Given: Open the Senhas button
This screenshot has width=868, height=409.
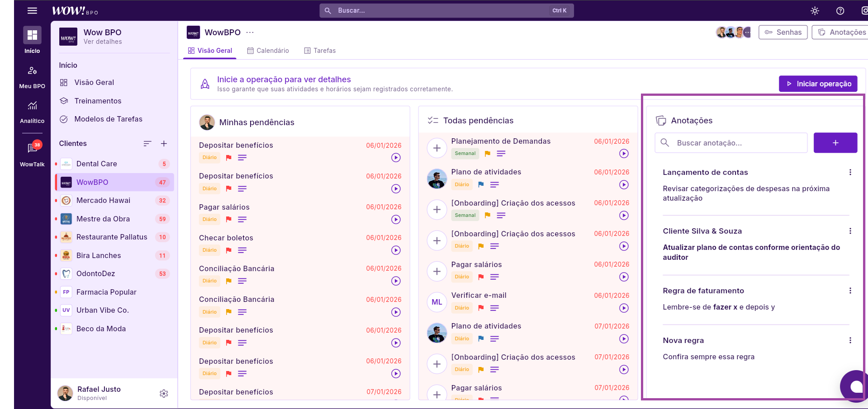Looking at the screenshot, I should pyautogui.click(x=783, y=33).
